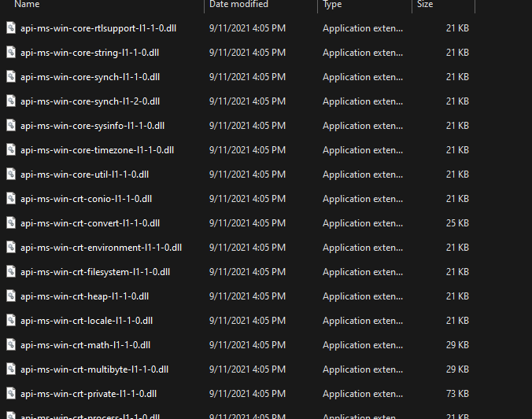Click the date modified of rtlsupport dll
This screenshot has height=419, width=532.
coord(247,28)
